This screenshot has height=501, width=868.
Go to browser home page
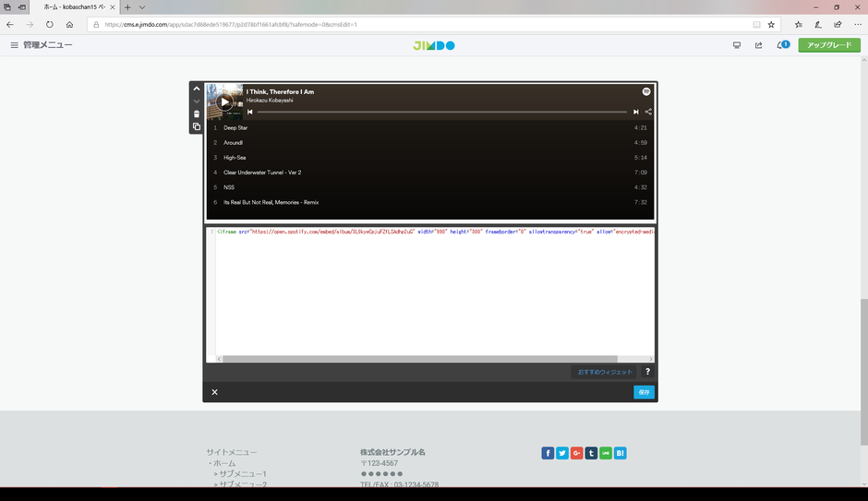click(70, 24)
